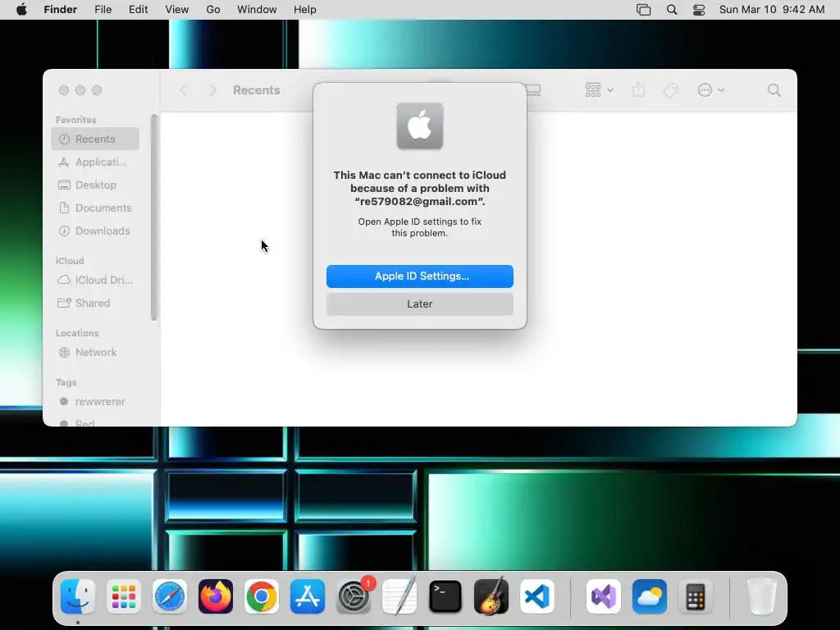Open the More actions dropdown in Finder toolbar
This screenshot has height=630, width=840.
(x=711, y=90)
